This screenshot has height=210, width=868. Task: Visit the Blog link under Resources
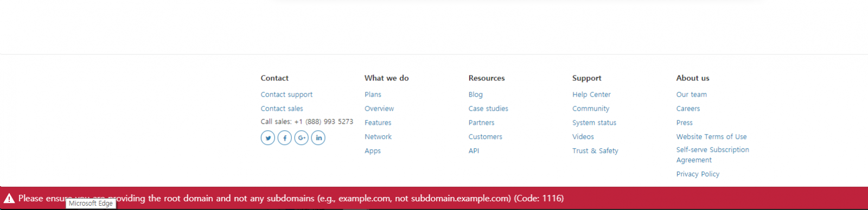(475, 94)
